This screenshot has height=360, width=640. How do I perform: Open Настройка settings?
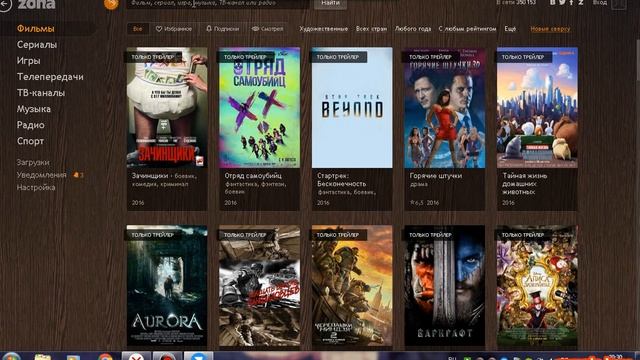(36, 188)
